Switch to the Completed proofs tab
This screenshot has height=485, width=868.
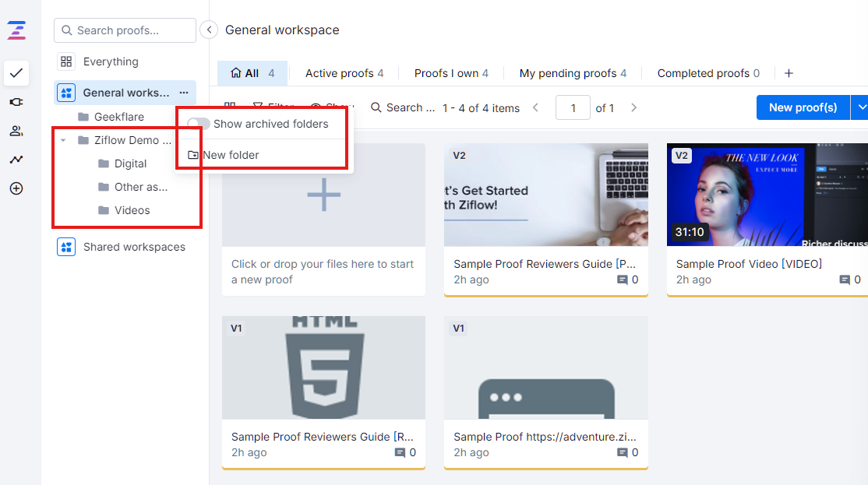[708, 73]
